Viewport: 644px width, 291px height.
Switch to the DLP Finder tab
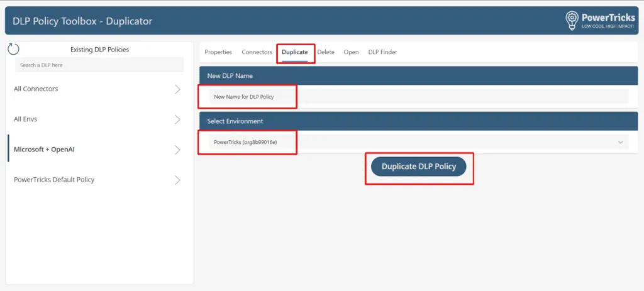[x=383, y=52]
